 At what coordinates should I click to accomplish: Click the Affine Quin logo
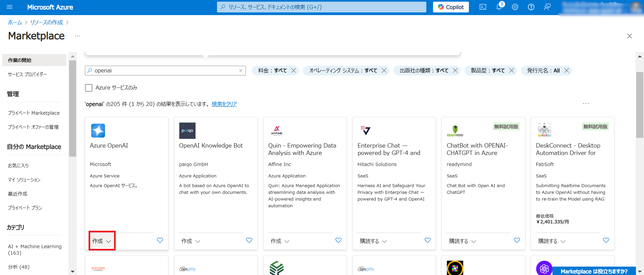277,130
